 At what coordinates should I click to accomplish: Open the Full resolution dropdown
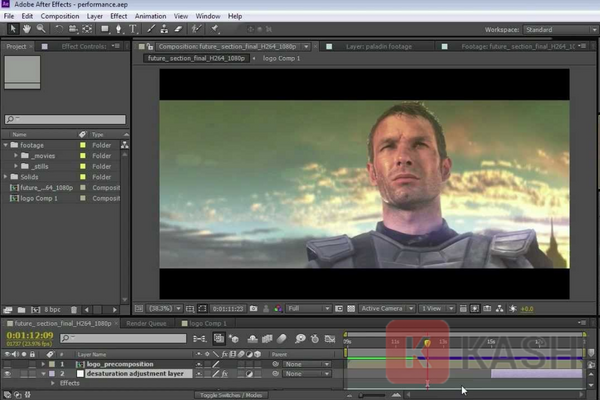click(x=308, y=309)
